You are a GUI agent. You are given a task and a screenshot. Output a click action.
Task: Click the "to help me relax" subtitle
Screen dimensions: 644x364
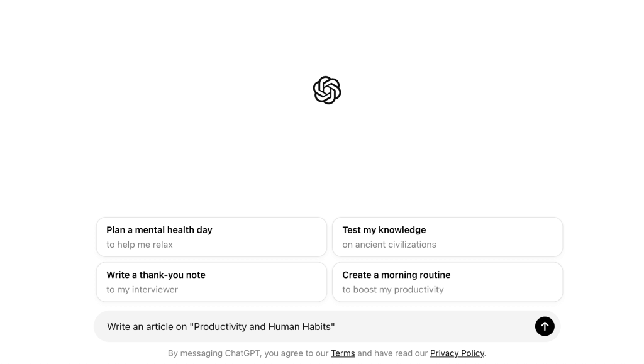pos(140,245)
